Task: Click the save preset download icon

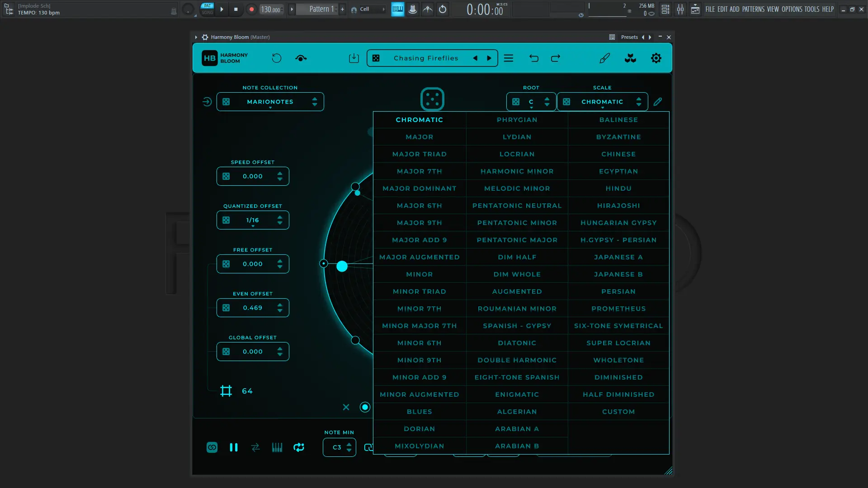Action: click(354, 58)
